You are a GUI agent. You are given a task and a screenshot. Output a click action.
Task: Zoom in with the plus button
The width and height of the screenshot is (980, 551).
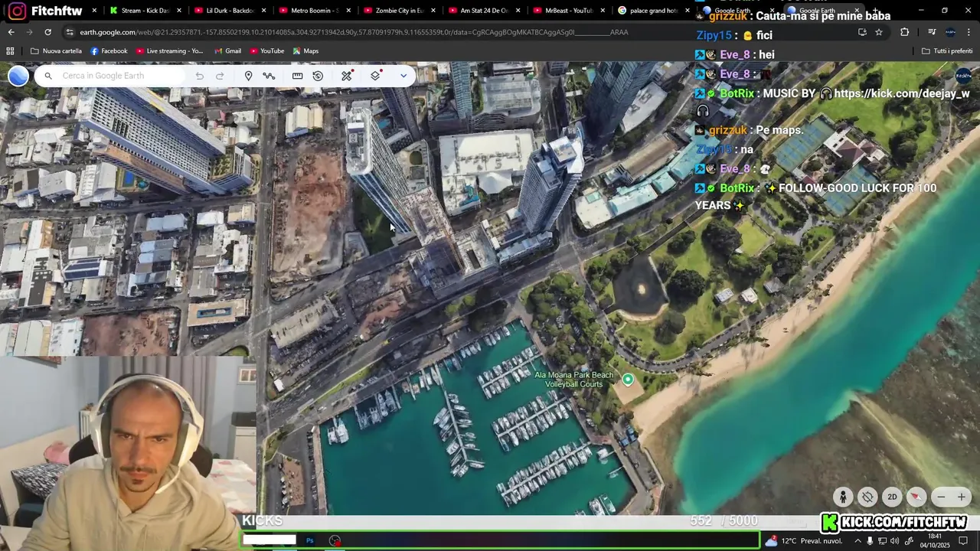point(962,497)
